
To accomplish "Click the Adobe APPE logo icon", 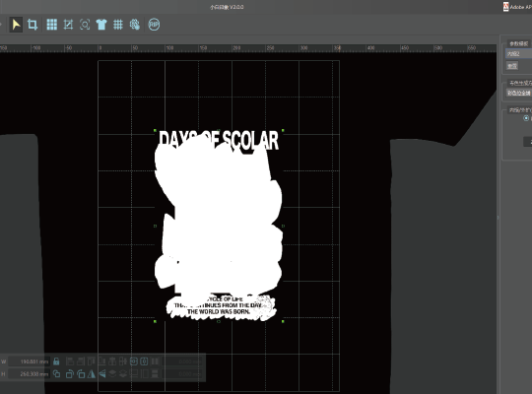I will click(505, 7).
